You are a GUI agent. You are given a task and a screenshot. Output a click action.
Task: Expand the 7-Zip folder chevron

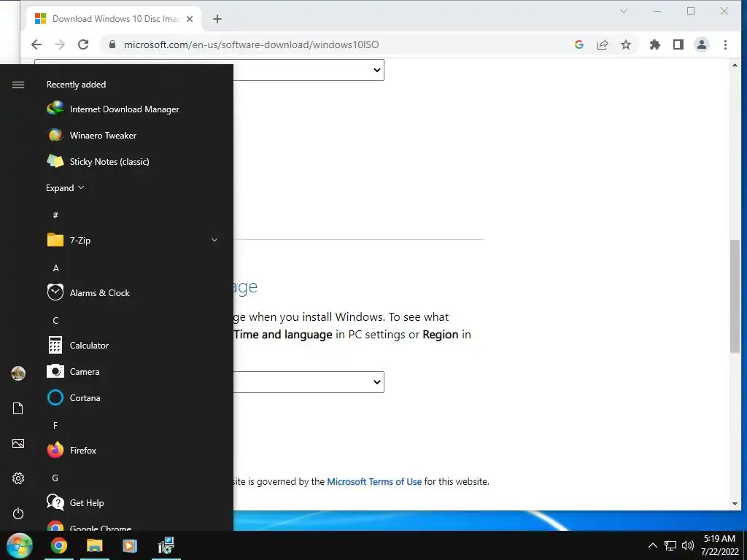214,240
